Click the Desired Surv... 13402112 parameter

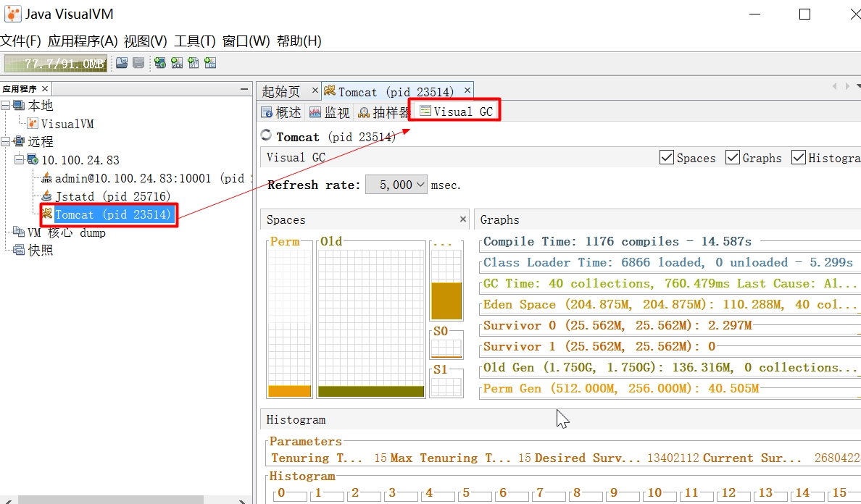pyautogui.click(x=617, y=458)
